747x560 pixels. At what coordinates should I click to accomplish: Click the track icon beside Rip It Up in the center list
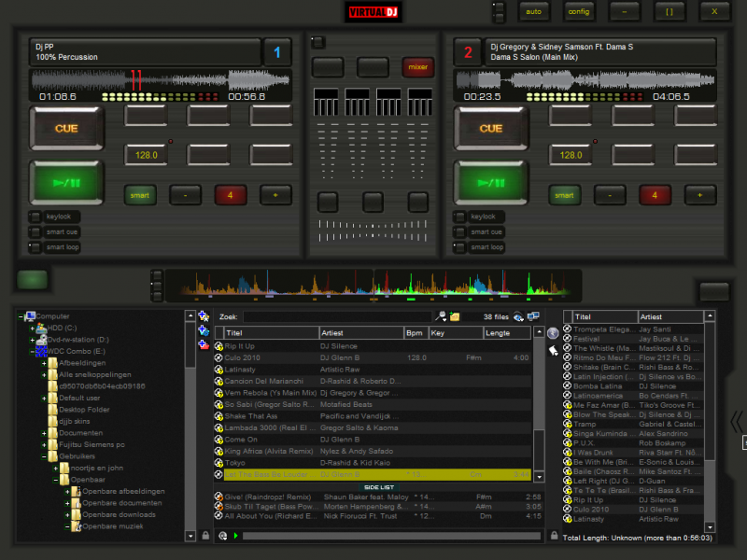point(218,346)
